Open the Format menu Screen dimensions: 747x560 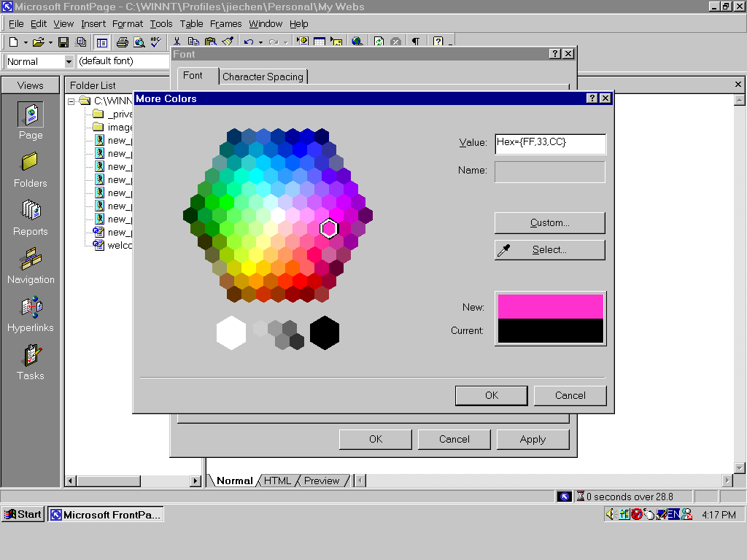click(x=128, y=24)
